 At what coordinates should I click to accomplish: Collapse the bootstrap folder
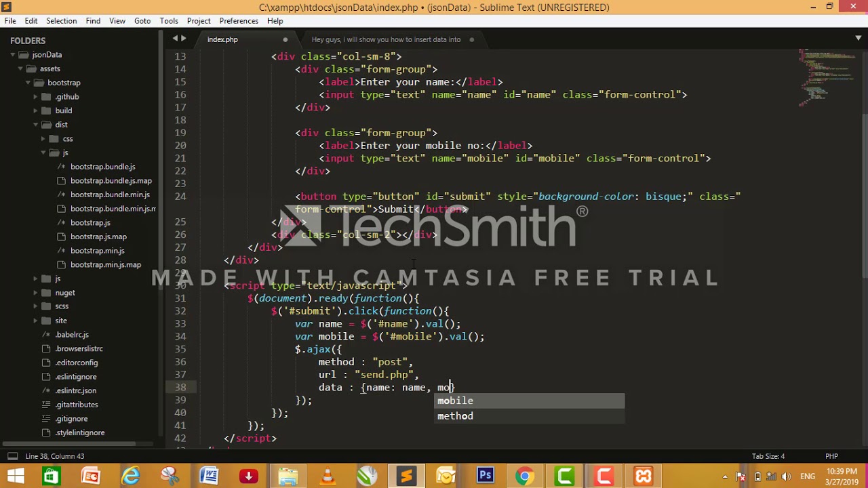(x=28, y=83)
